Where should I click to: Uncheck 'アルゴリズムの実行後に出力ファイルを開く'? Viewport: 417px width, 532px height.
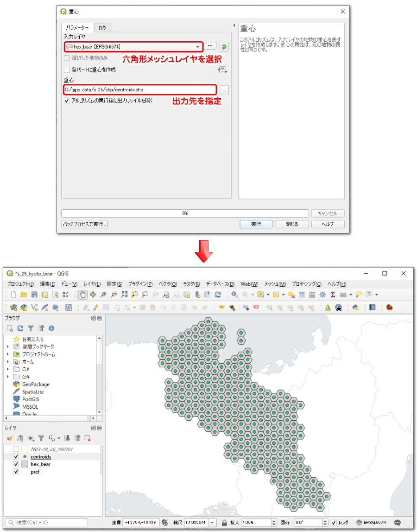tap(67, 101)
